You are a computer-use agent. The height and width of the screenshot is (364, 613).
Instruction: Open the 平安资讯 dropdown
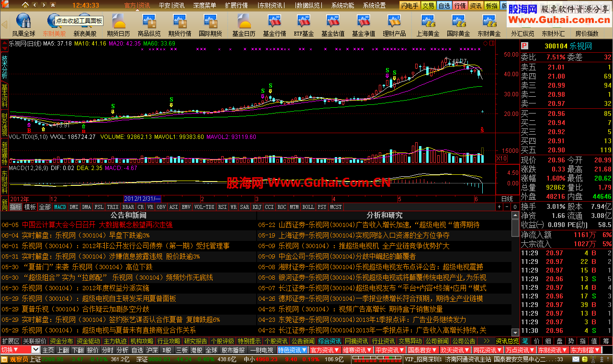390,350
